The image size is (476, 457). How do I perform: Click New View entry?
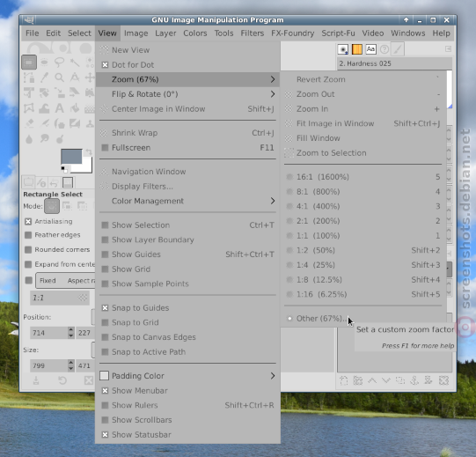[x=187, y=50]
